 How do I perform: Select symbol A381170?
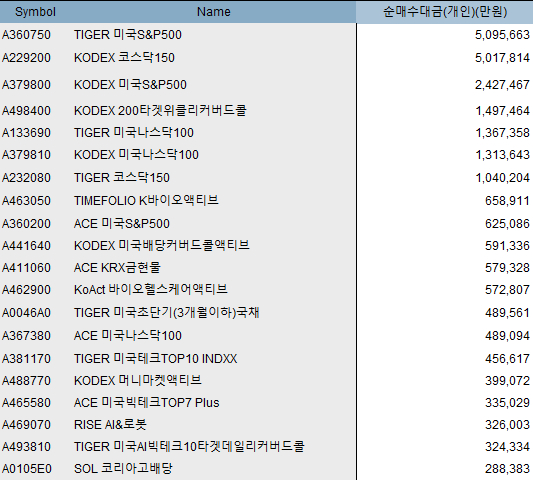point(26,359)
